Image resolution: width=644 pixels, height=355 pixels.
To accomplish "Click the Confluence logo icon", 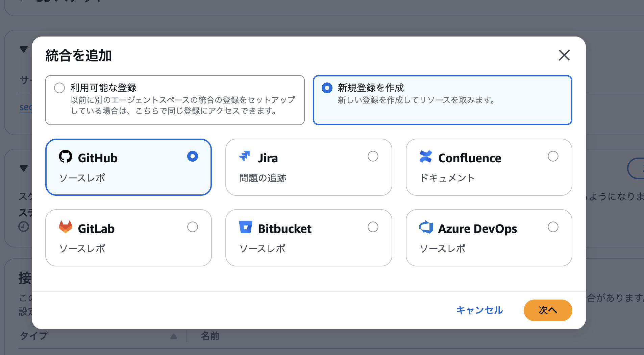I will tap(425, 157).
